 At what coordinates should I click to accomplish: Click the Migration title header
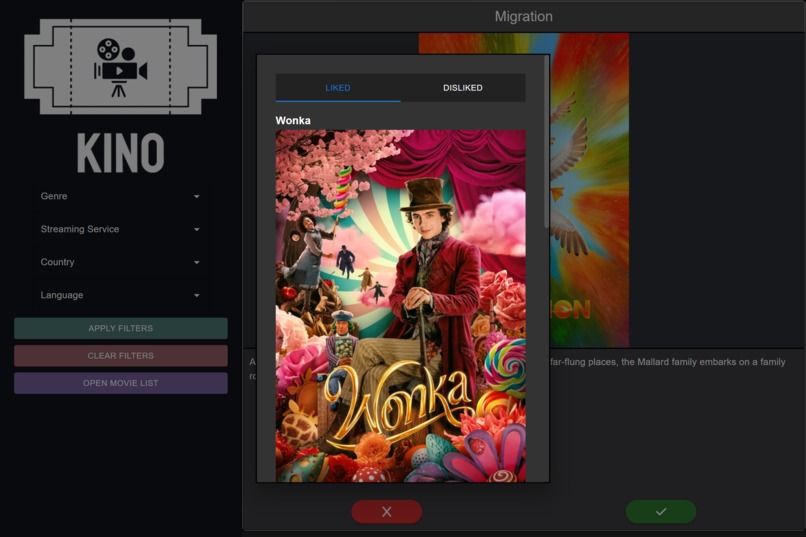(x=523, y=16)
